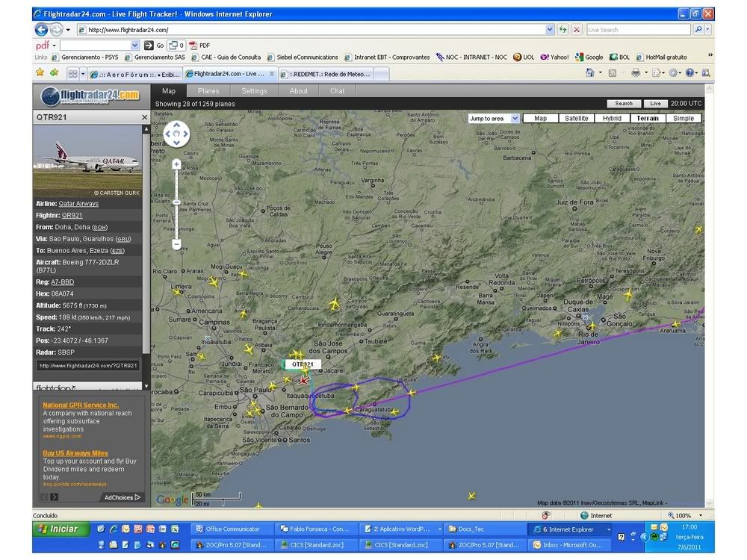
Task: Follow the Qatar Airways airline link
Action: pos(78,204)
